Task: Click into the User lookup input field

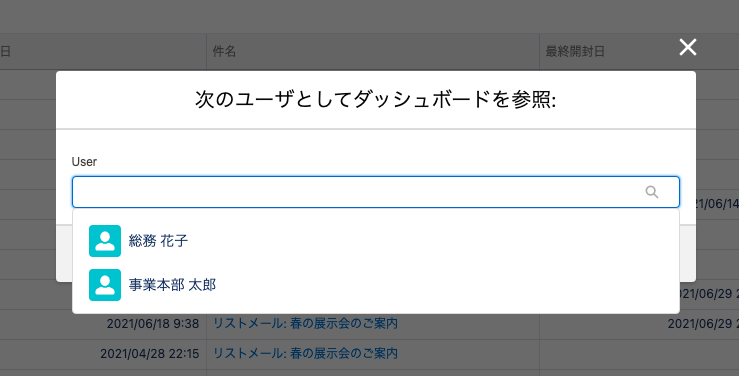Action: [x=376, y=192]
